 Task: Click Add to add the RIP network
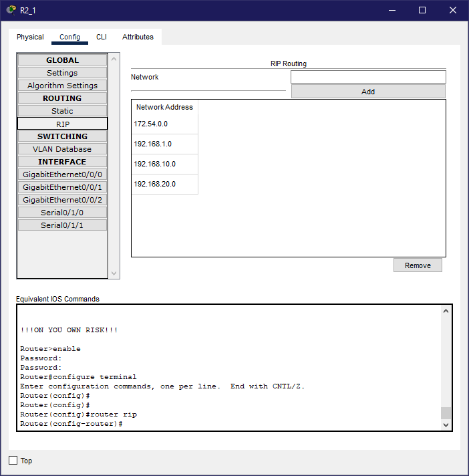pos(368,92)
